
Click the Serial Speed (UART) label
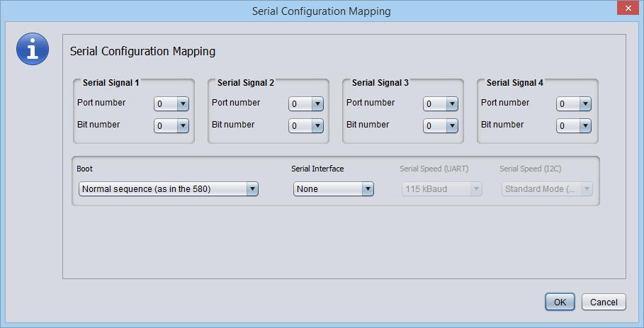pyautogui.click(x=434, y=169)
